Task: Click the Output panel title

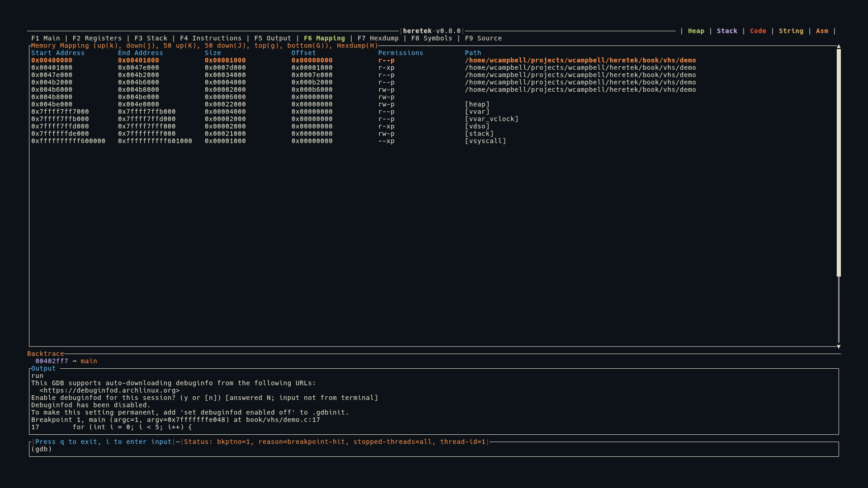Action: pyautogui.click(x=43, y=369)
